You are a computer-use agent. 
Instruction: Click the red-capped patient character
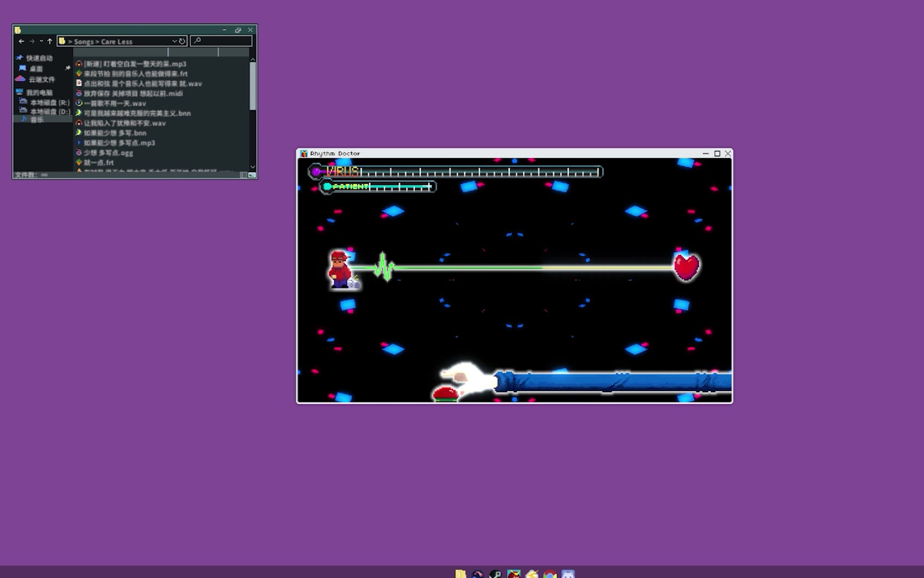(x=340, y=269)
